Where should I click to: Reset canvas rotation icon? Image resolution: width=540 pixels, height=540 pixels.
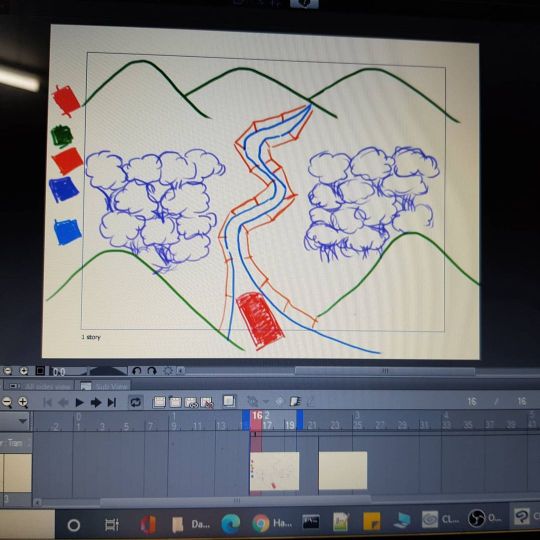click(x=168, y=371)
